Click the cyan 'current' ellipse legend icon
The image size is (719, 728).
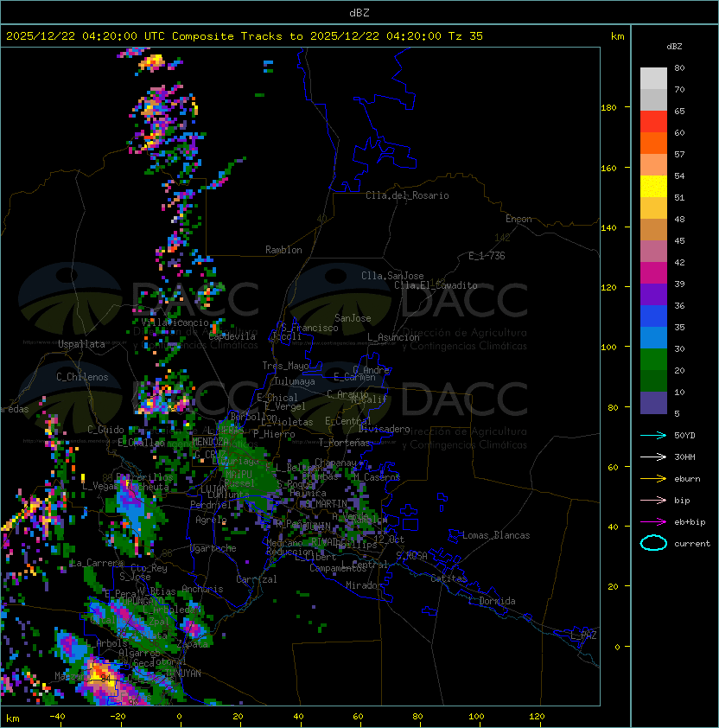coord(653,543)
